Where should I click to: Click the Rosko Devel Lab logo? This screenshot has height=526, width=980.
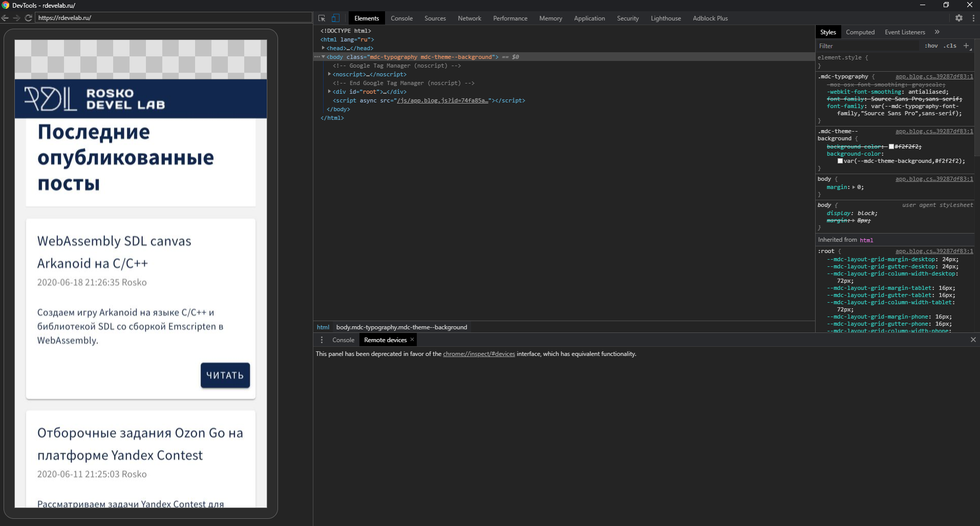point(95,99)
